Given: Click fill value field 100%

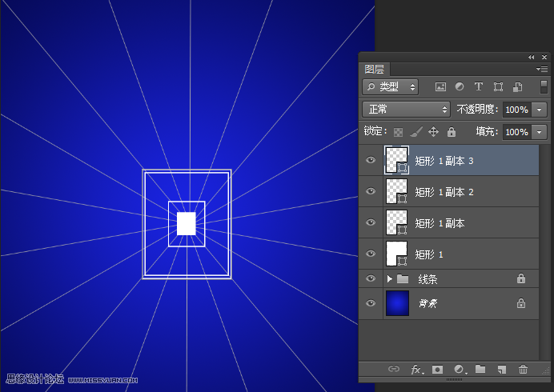Looking at the screenshot, I should pyautogui.click(x=517, y=132).
